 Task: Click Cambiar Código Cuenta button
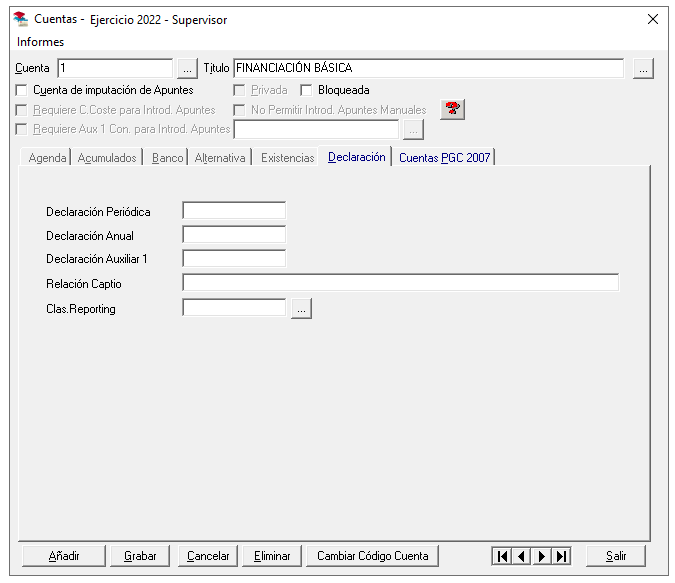tap(372, 556)
